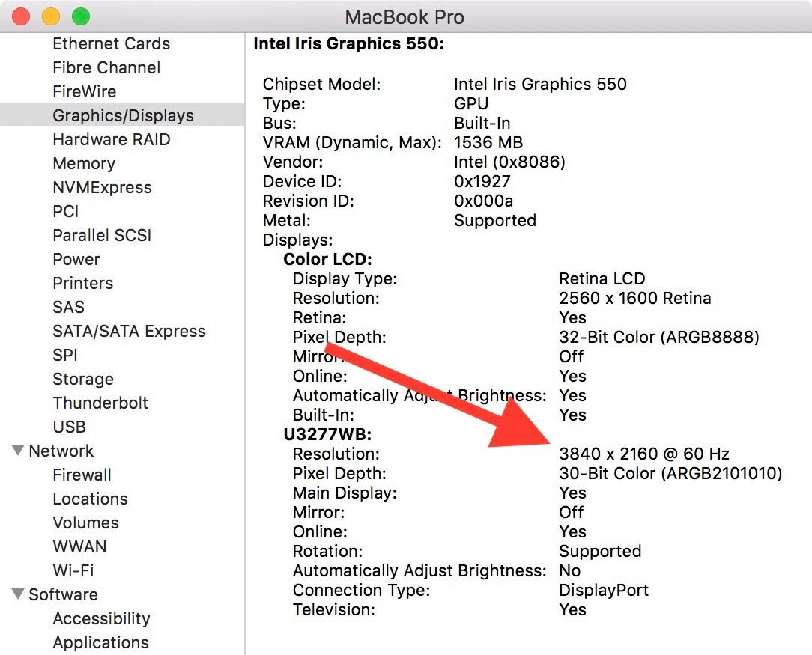Click the Bus value Built-In
The image size is (812, 655).
coord(482,123)
